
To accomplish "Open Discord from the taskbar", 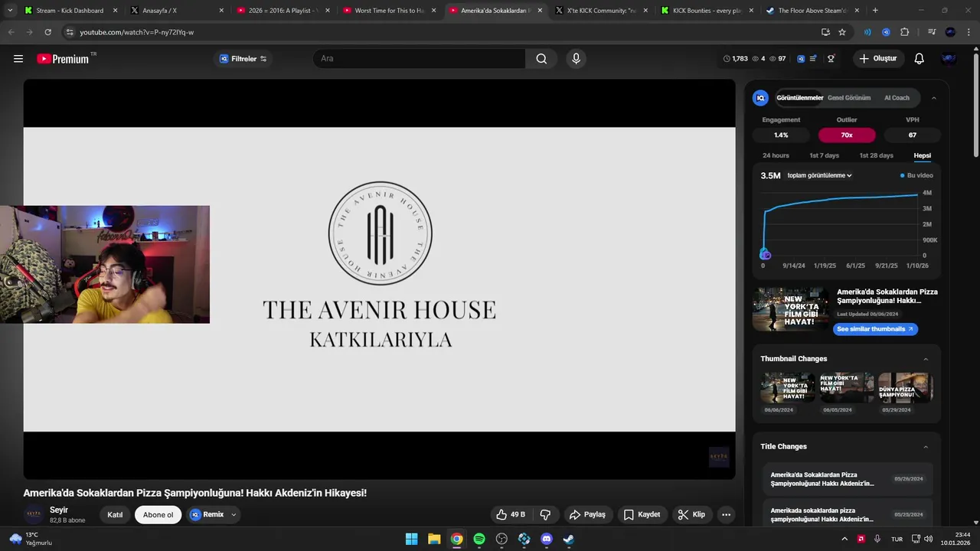I will 547,539.
